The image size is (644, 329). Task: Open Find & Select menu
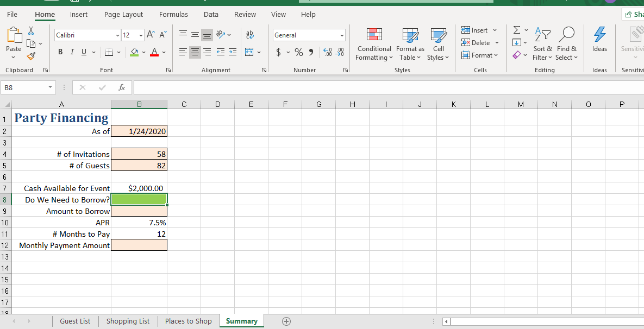(x=566, y=45)
